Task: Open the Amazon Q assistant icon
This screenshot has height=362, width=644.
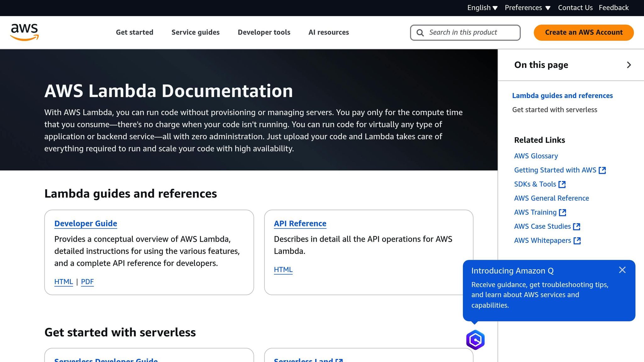Action: (x=475, y=339)
